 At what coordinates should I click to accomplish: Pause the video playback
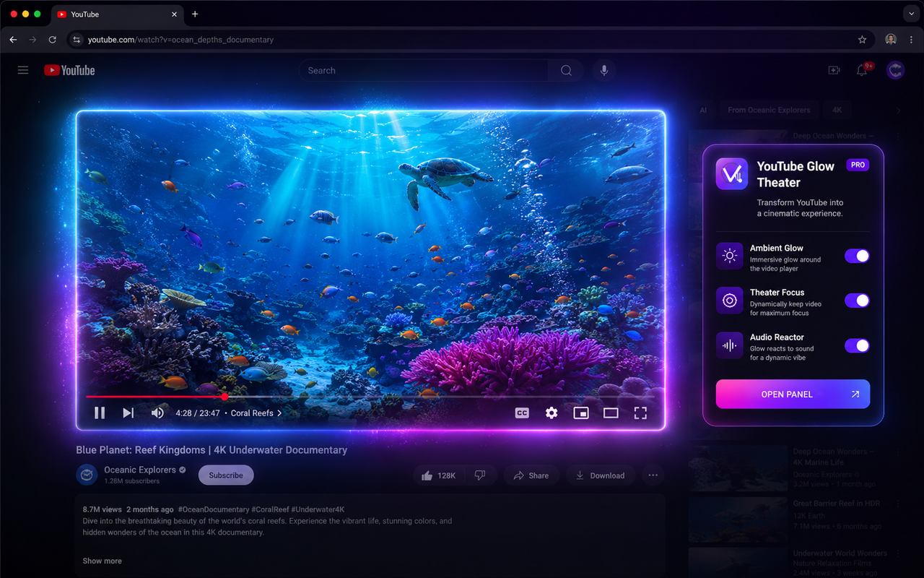100,413
